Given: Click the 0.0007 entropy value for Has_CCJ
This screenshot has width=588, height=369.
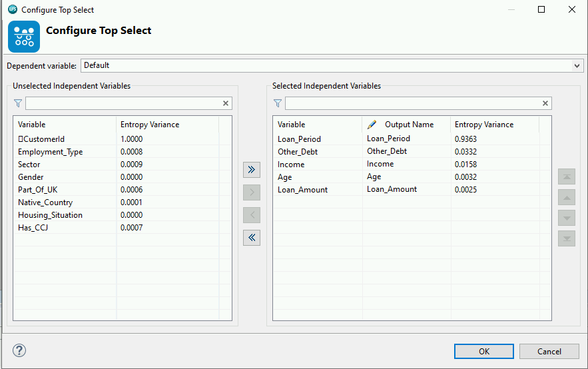Looking at the screenshot, I should 131,228.
